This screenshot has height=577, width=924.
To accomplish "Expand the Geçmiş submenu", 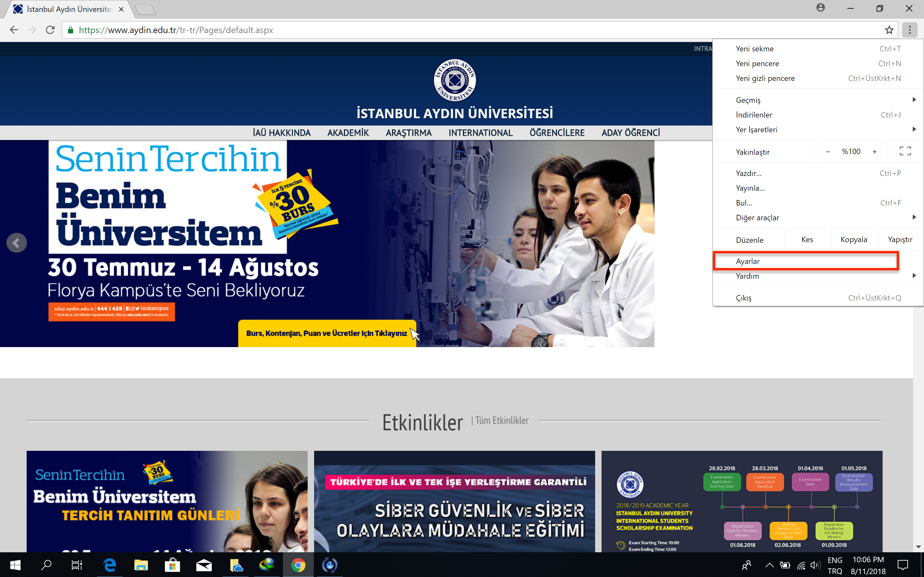I will point(818,100).
